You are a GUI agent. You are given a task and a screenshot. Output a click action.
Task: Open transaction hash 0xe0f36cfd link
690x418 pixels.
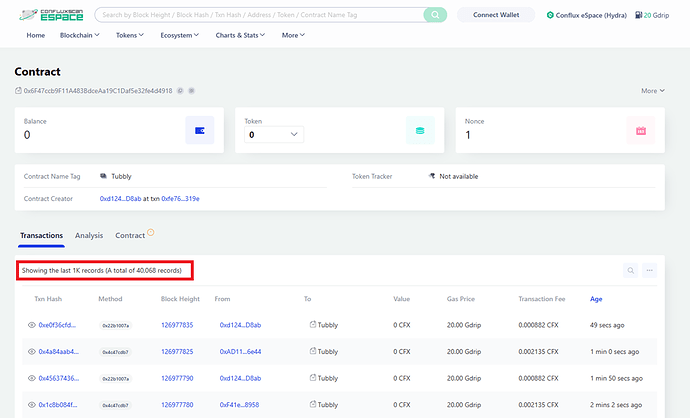pyautogui.click(x=57, y=325)
